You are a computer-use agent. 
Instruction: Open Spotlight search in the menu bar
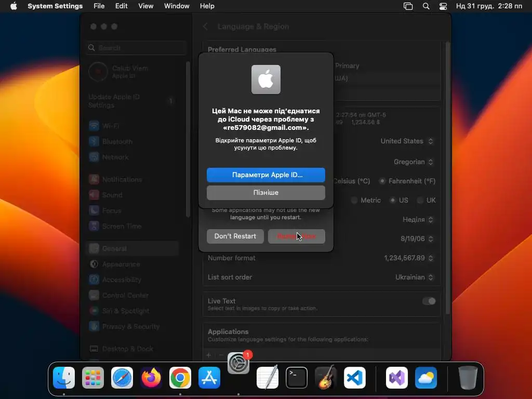[x=426, y=6]
